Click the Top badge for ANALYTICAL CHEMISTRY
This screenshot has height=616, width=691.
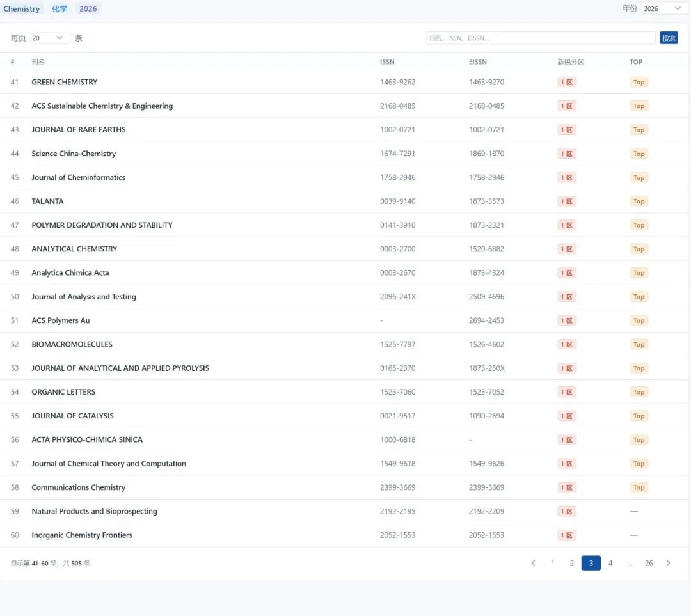coord(639,249)
